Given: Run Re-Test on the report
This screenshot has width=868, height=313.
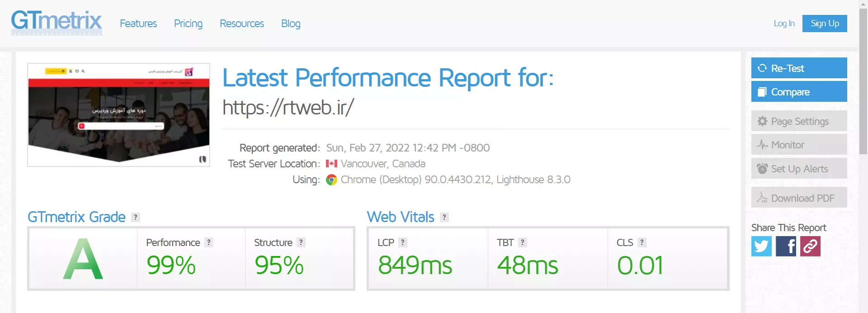Looking at the screenshot, I should (799, 68).
